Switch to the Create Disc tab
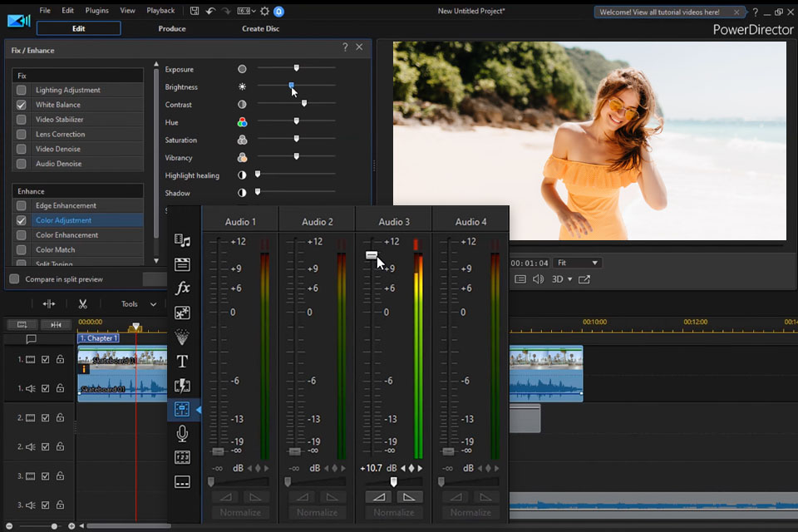The height and width of the screenshot is (532, 798). (x=260, y=28)
